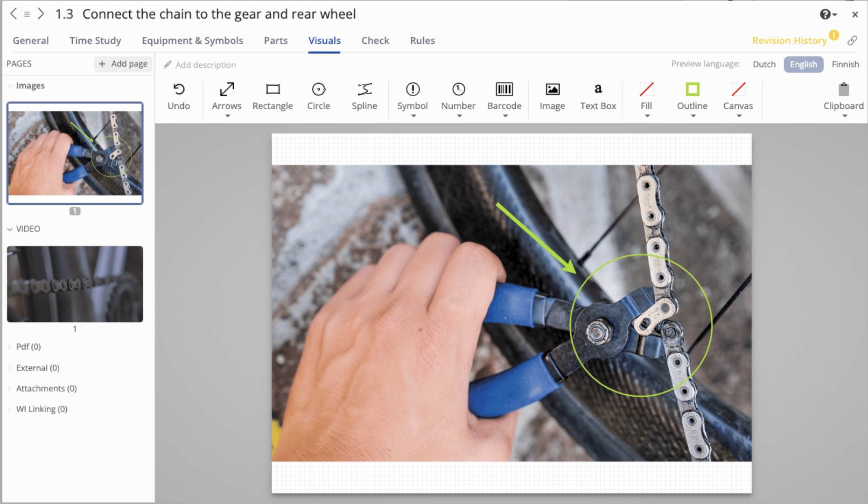Screen dimensions: 868x504
Task: Select the Spline drawing tool
Action: click(364, 96)
